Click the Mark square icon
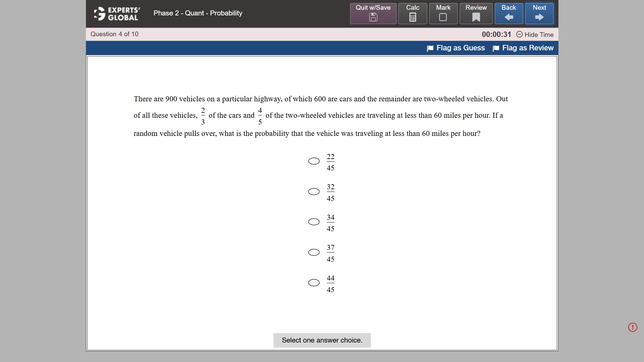 443,17
